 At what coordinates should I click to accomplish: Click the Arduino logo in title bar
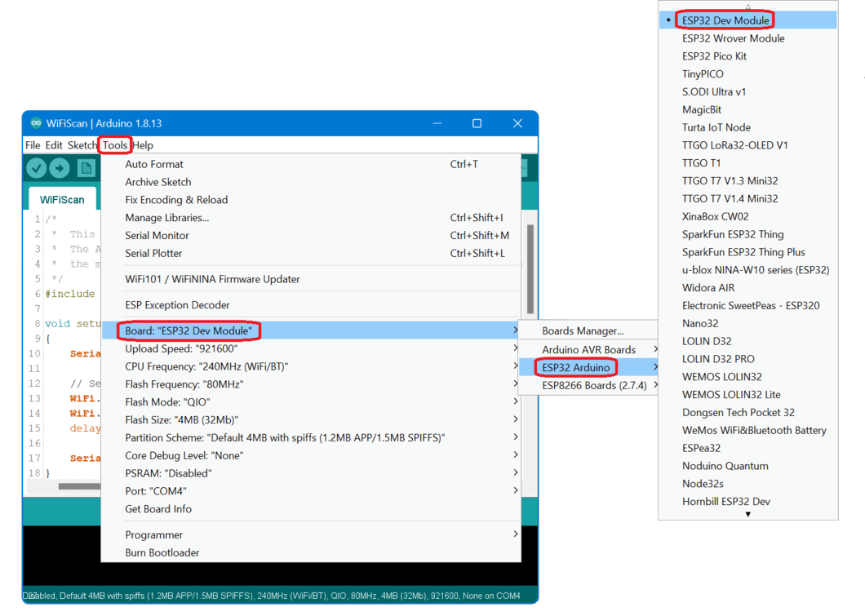36,123
